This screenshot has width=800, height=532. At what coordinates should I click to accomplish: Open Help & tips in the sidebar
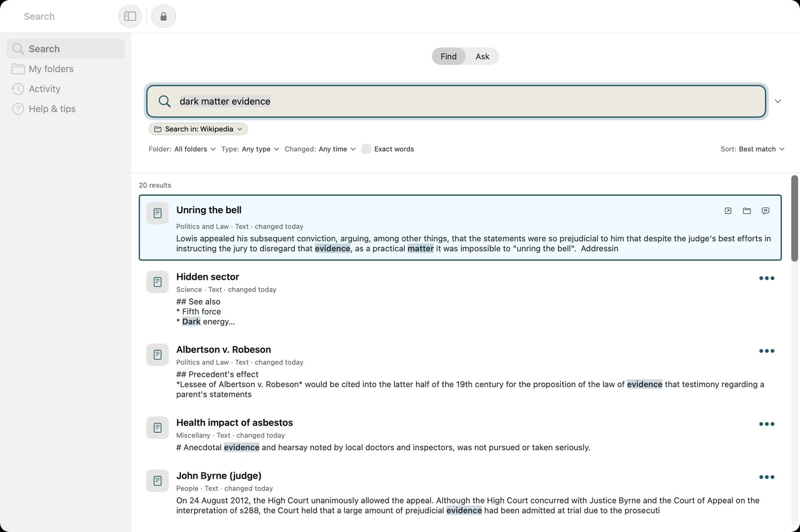(65, 109)
